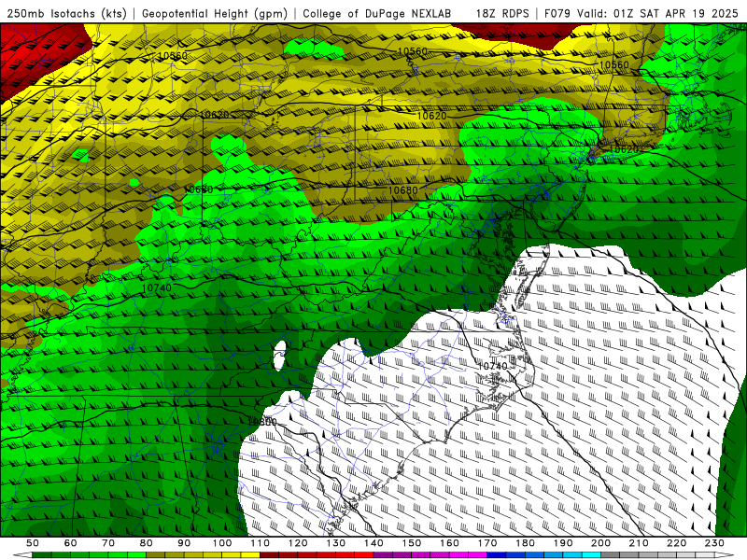Click the brightest yellow swatch before 110
Image resolution: width=747 pixels, height=560 pixels.
pos(250,555)
